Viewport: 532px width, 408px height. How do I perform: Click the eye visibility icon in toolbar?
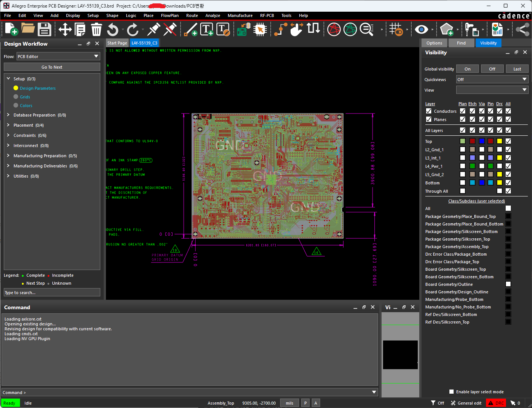click(421, 29)
